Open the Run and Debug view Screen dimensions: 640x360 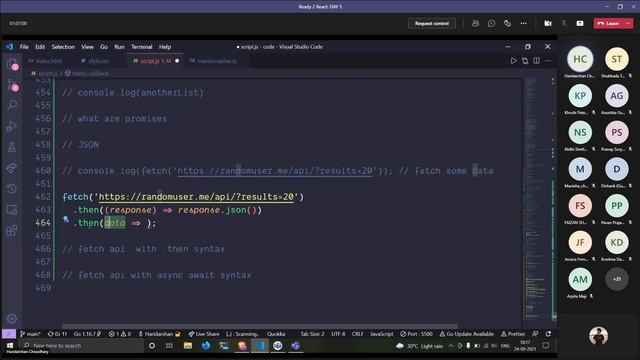(12, 126)
